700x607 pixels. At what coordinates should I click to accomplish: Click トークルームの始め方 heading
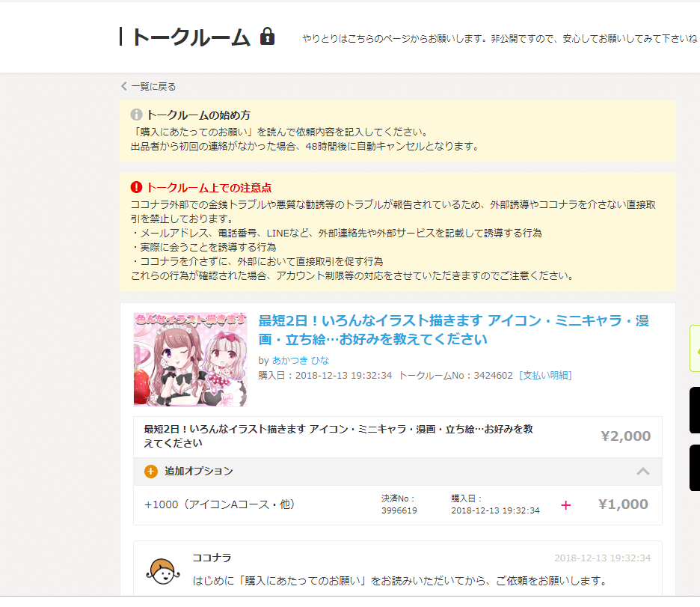click(199, 115)
